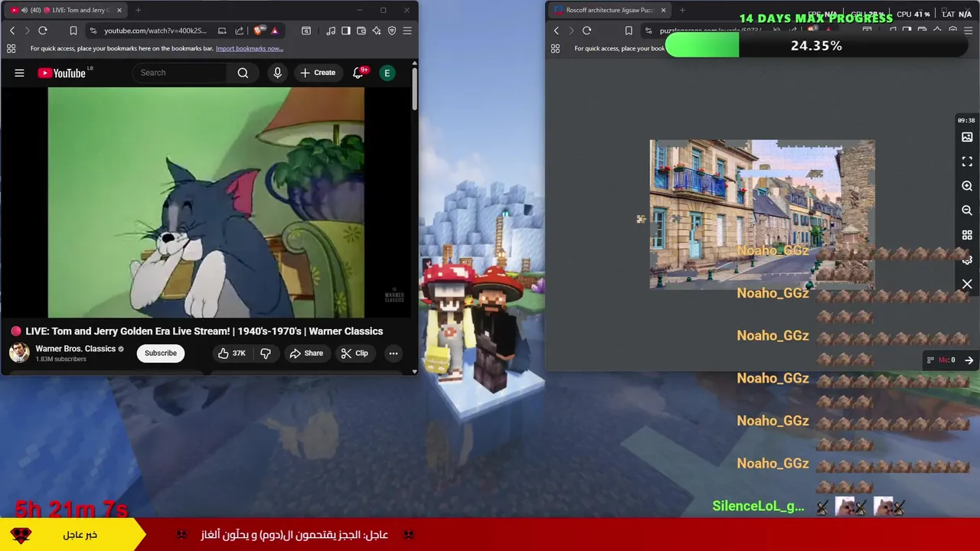Share the Tom and Jerry live stream
980x551 pixels.
coord(306,353)
